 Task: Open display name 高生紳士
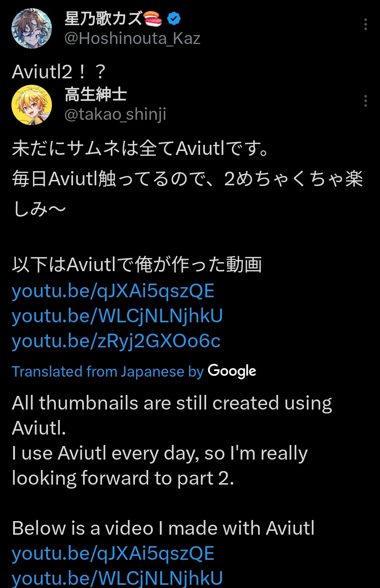[96, 95]
